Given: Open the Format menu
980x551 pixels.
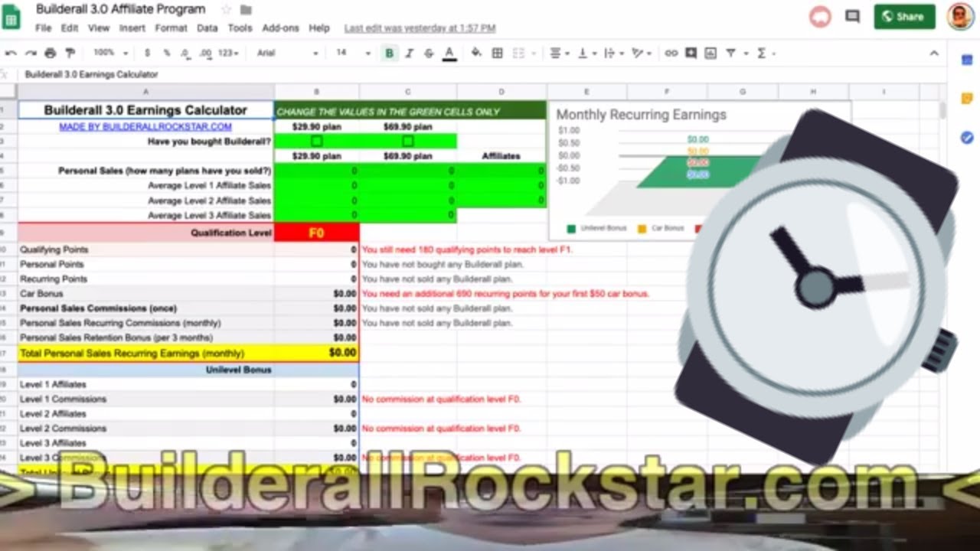Looking at the screenshot, I should click(171, 28).
